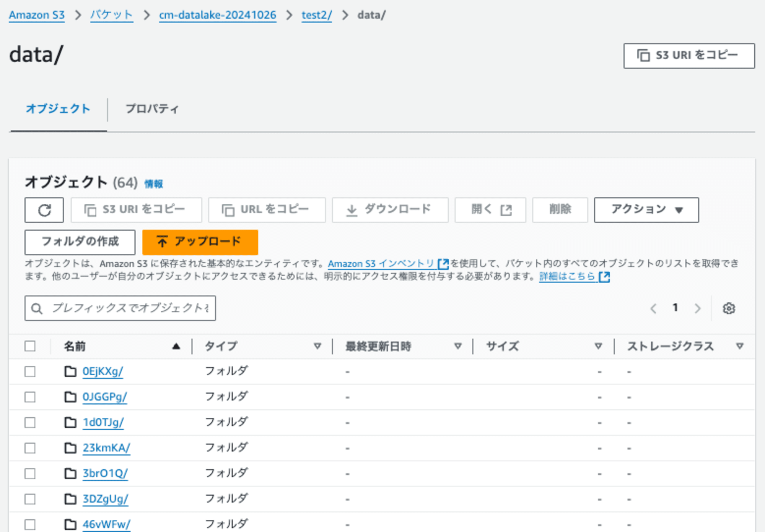Go to the next page arrow
765x532 pixels.
pos(697,308)
